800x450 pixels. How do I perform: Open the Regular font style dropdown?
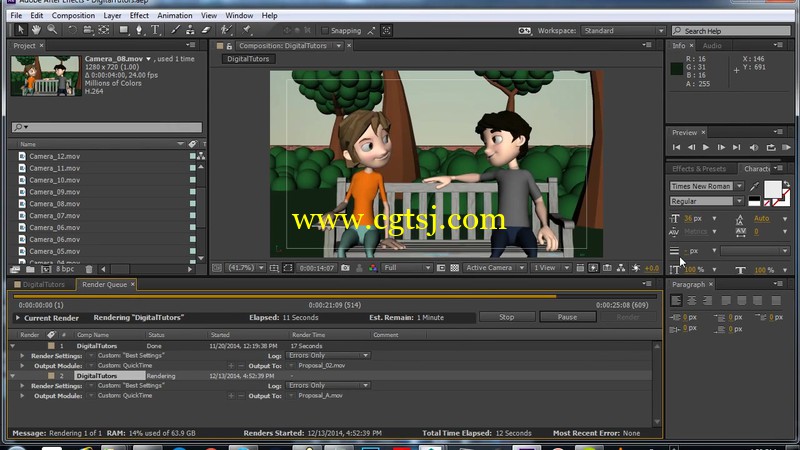pos(707,201)
